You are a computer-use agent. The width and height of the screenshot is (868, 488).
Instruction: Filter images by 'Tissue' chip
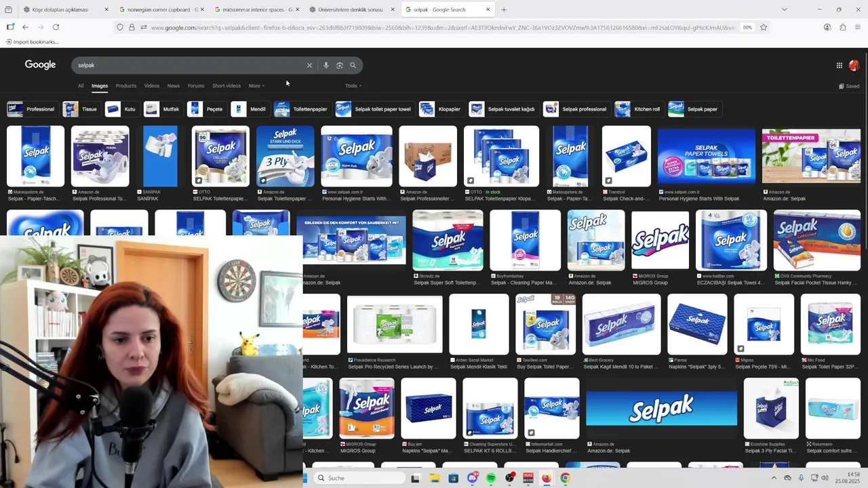pyautogui.click(x=81, y=109)
